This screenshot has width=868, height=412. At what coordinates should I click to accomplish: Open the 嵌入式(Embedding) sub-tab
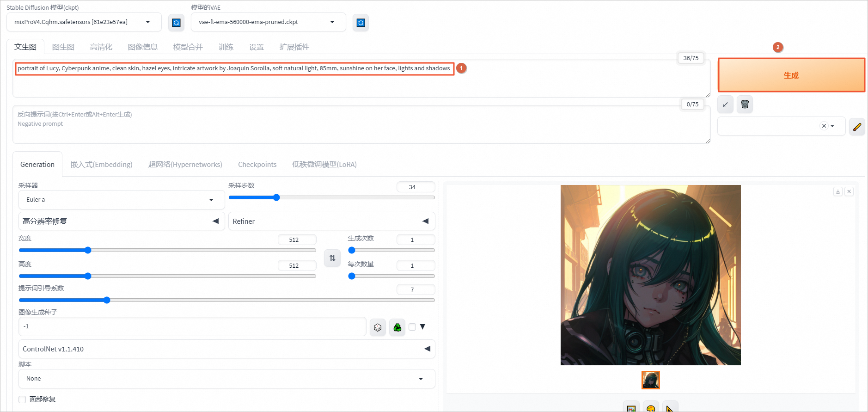tap(101, 164)
